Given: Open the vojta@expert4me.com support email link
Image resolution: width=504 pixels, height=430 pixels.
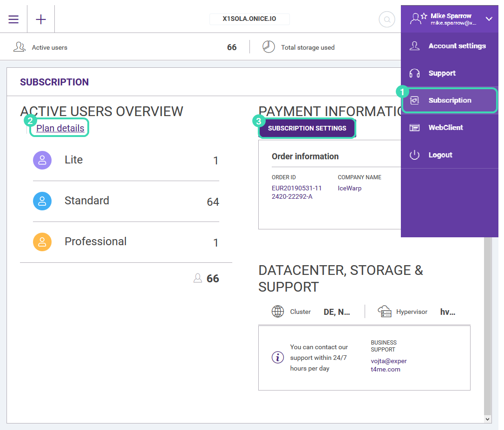Looking at the screenshot, I should click(389, 365).
